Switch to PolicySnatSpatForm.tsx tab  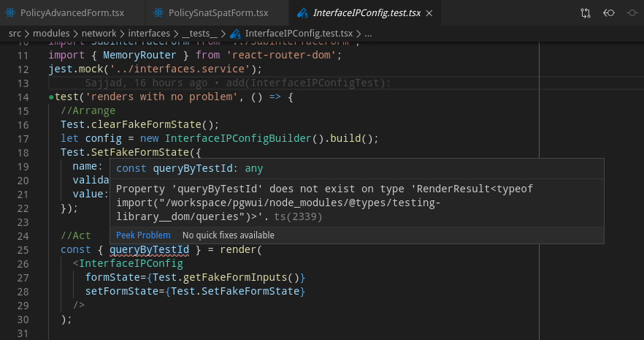[x=218, y=12]
